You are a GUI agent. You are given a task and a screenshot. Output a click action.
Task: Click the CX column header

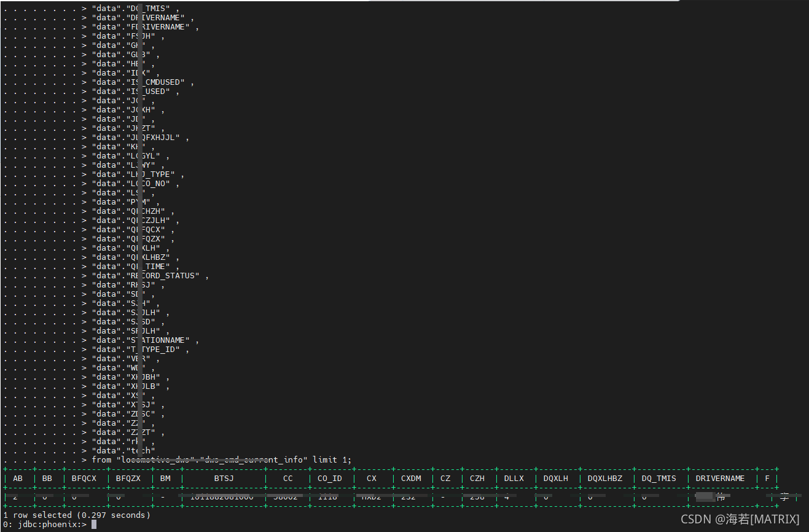click(x=372, y=479)
